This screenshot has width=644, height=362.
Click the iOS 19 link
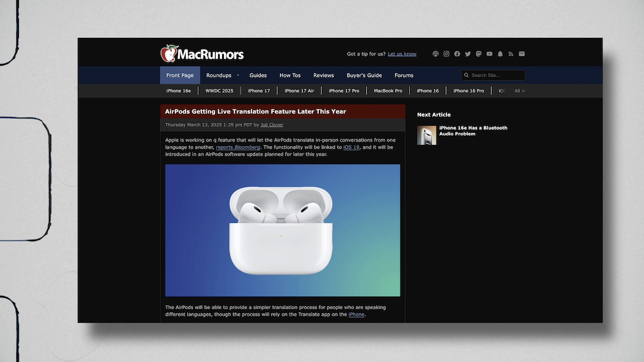coord(351,147)
